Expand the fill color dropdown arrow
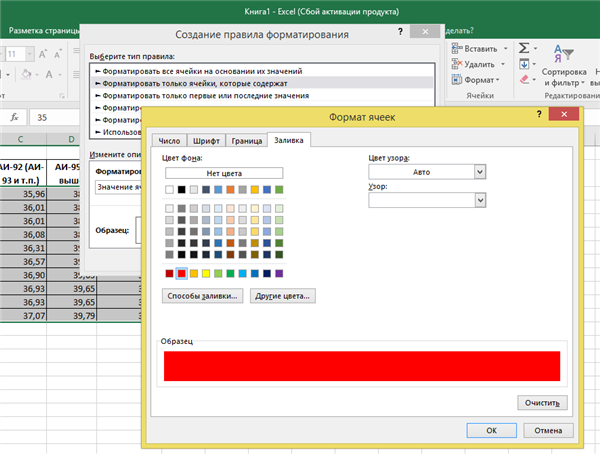This screenshot has height=454, width=600. click(x=37, y=75)
